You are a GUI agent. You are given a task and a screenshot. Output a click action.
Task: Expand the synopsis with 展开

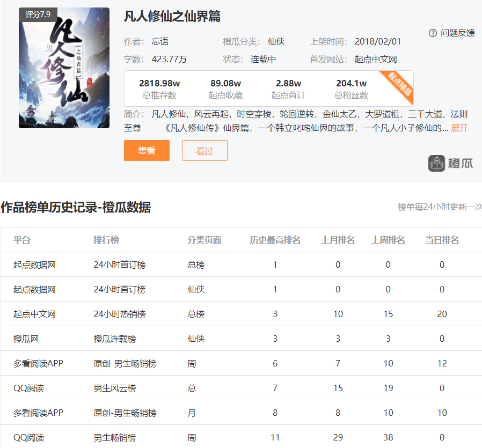(x=459, y=128)
